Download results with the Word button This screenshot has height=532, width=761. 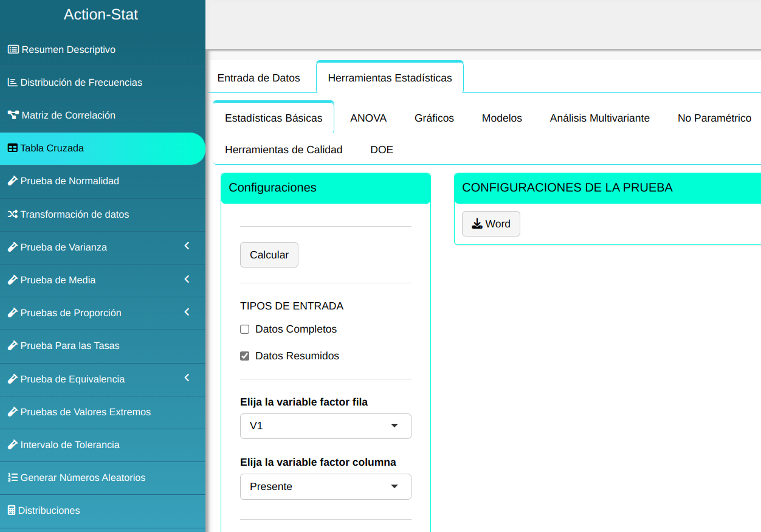[491, 224]
